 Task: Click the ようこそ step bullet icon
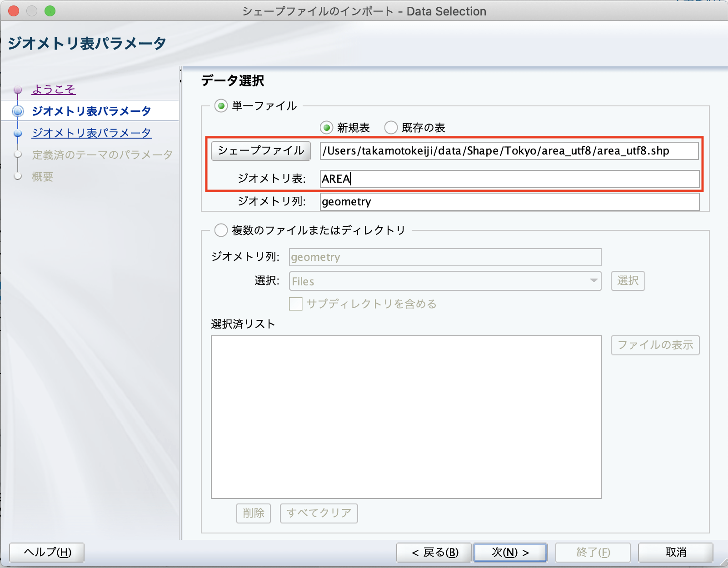point(18,90)
